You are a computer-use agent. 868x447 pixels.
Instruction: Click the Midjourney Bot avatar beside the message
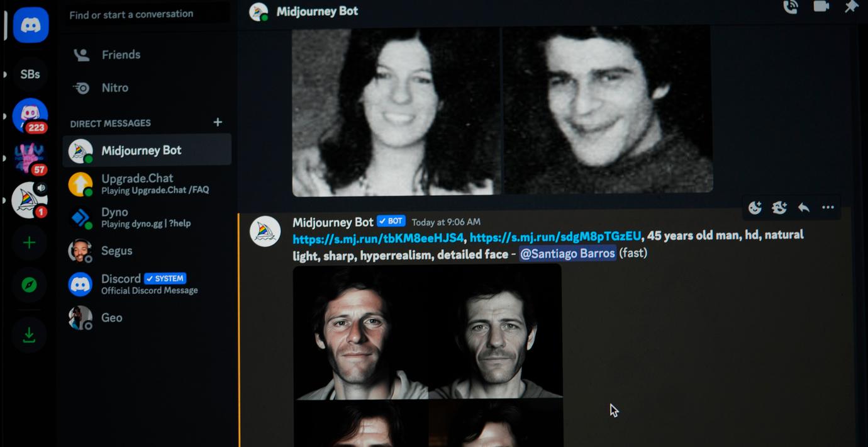[265, 231]
